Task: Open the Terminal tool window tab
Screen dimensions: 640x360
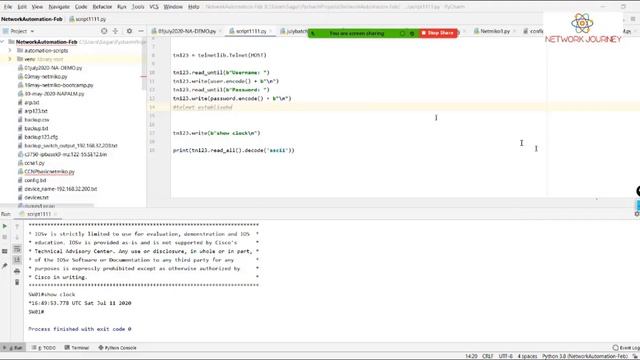Action: tap(77, 348)
